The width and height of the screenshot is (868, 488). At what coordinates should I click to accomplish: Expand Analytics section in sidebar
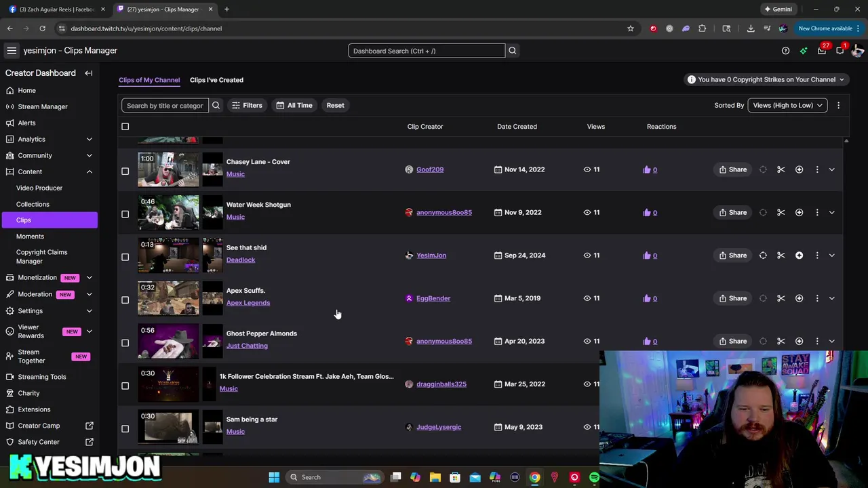[89, 139]
